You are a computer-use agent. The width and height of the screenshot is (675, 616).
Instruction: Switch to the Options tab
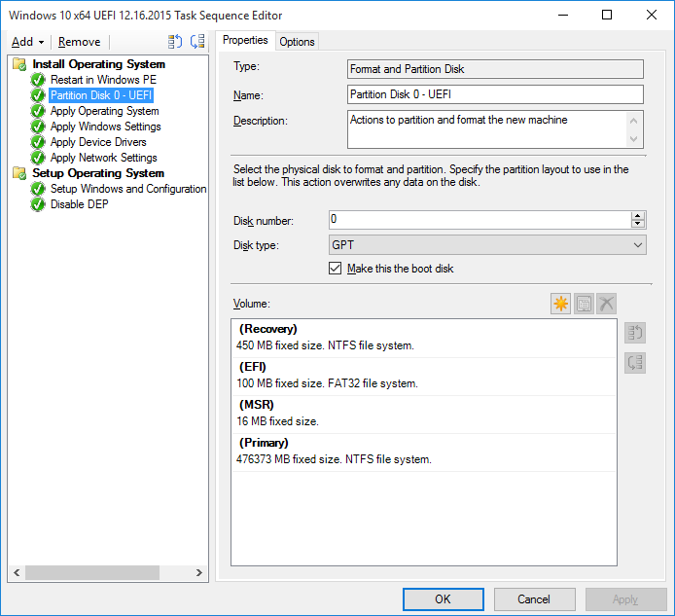tap(297, 42)
